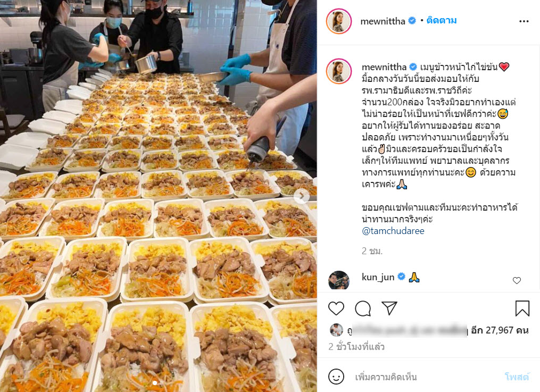The height and width of the screenshot is (392, 540).
Task: Select the carousel indicator dot on photo
Action: (155, 383)
